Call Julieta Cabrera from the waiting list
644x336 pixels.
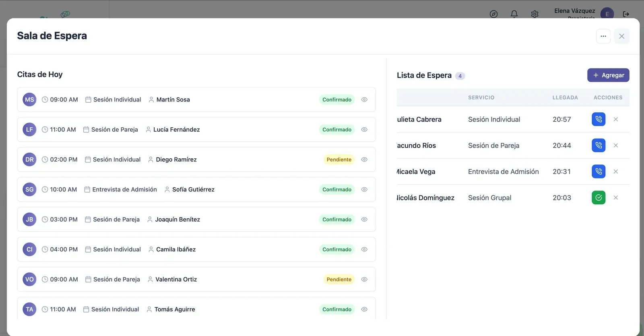599,119
